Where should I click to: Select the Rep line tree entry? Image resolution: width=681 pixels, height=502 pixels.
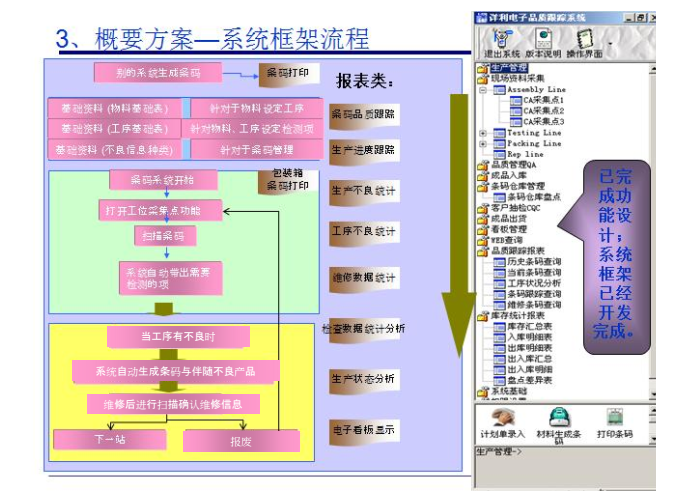pyautogui.click(x=526, y=155)
